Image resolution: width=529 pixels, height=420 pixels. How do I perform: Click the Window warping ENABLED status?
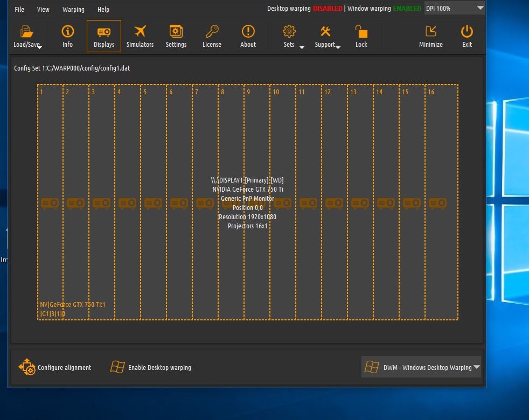click(x=384, y=9)
